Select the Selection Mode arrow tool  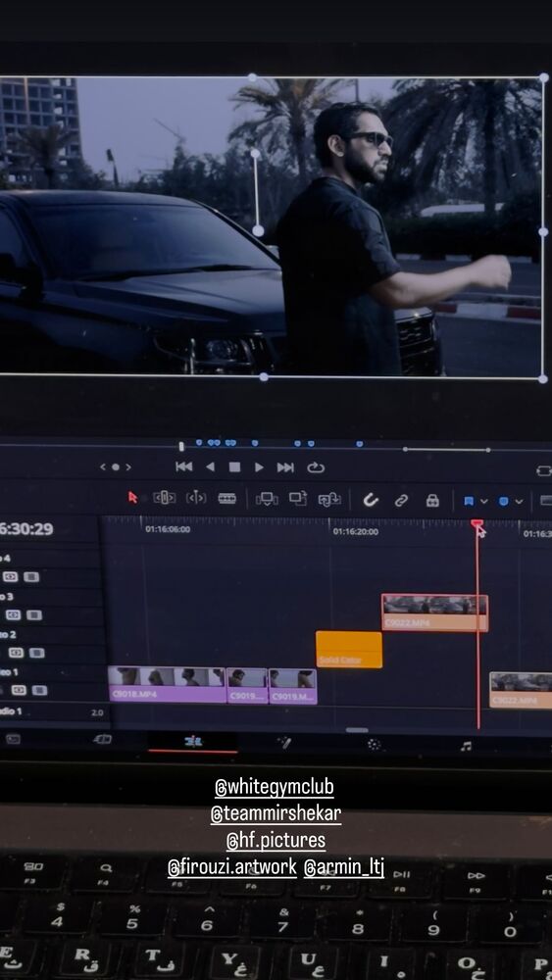[132, 498]
